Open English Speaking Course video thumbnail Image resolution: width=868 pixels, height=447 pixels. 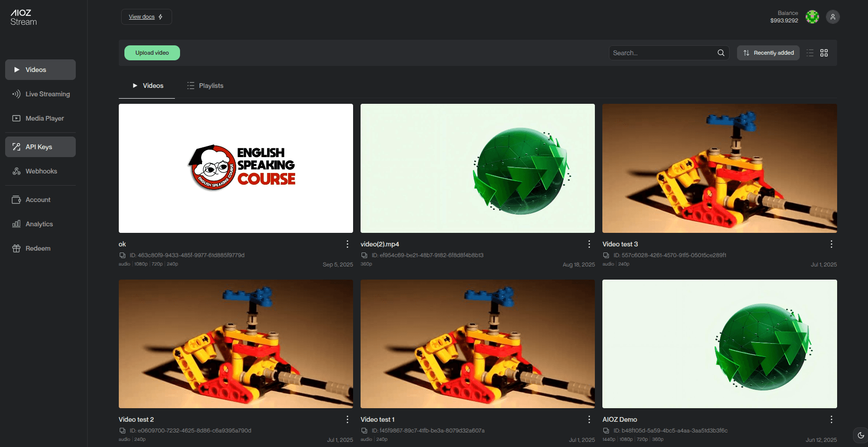pyautogui.click(x=236, y=168)
